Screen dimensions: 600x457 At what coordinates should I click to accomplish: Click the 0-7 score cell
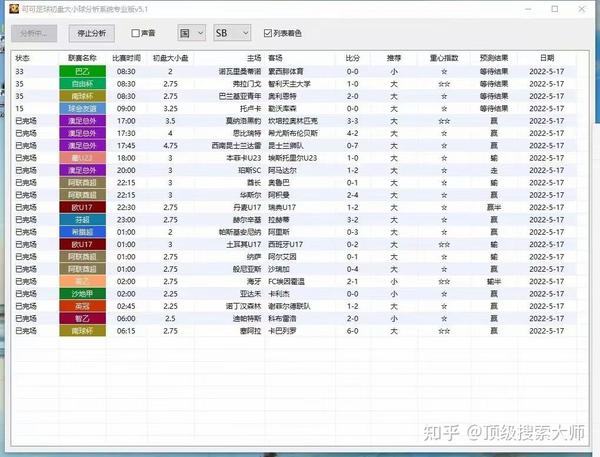[352, 146]
